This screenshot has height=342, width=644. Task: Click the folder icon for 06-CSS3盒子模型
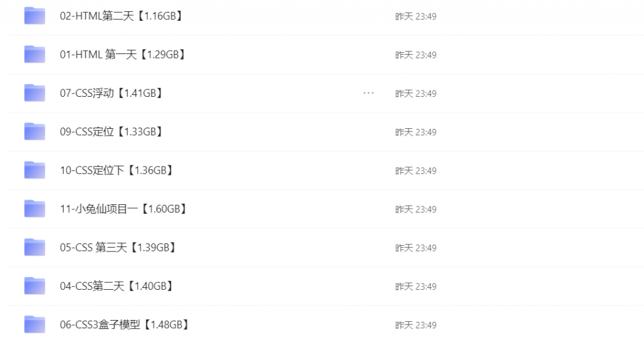[35, 325]
